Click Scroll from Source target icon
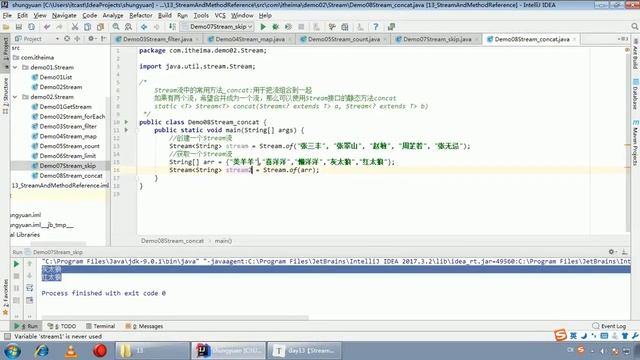Viewport: 640px width, 360px height. click(x=67, y=39)
